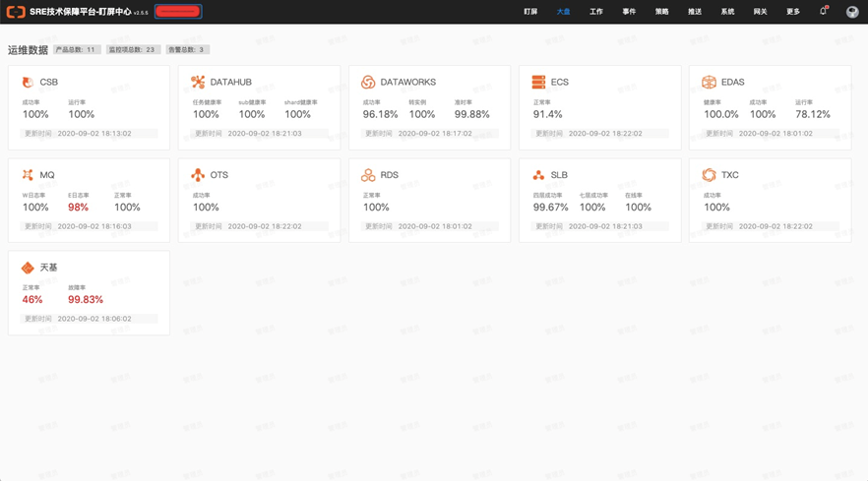Click the 天基 product icon

coord(28,268)
